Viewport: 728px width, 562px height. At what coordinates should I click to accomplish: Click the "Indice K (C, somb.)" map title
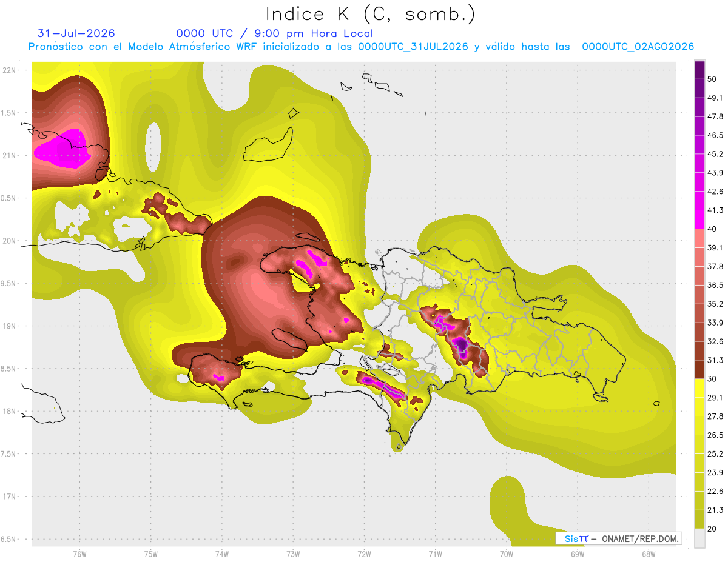click(x=370, y=15)
